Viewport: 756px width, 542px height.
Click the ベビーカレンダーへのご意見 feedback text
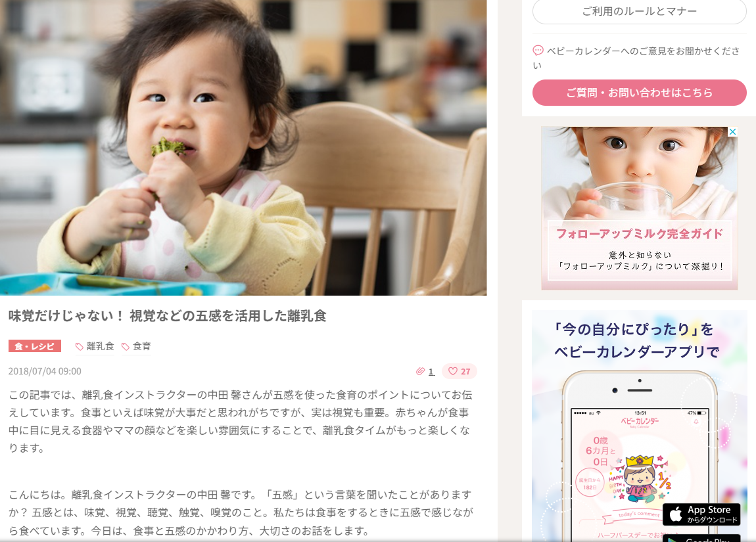(636, 58)
